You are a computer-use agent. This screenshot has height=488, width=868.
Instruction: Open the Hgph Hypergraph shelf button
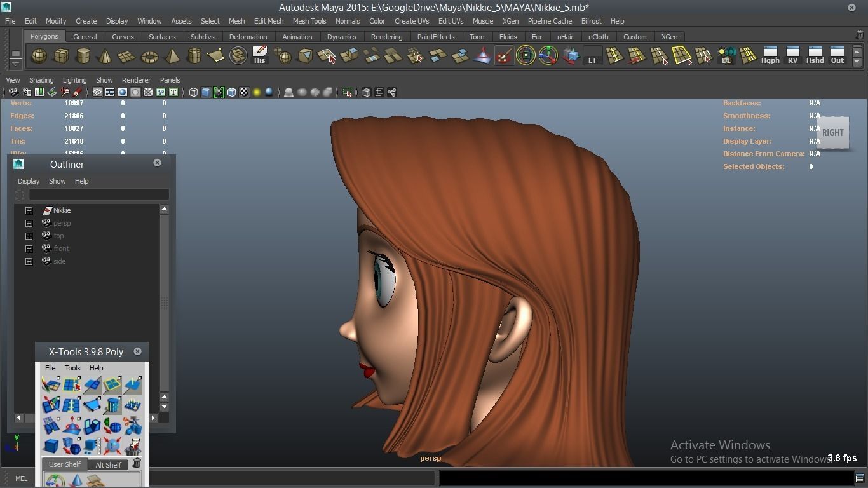770,56
